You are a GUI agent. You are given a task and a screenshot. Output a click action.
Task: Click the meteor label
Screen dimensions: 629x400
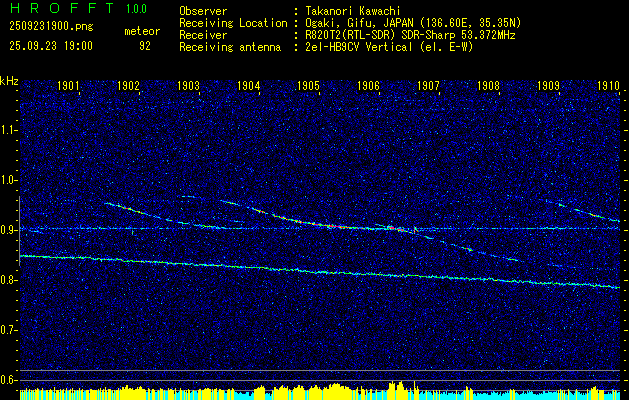[x=142, y=31]
